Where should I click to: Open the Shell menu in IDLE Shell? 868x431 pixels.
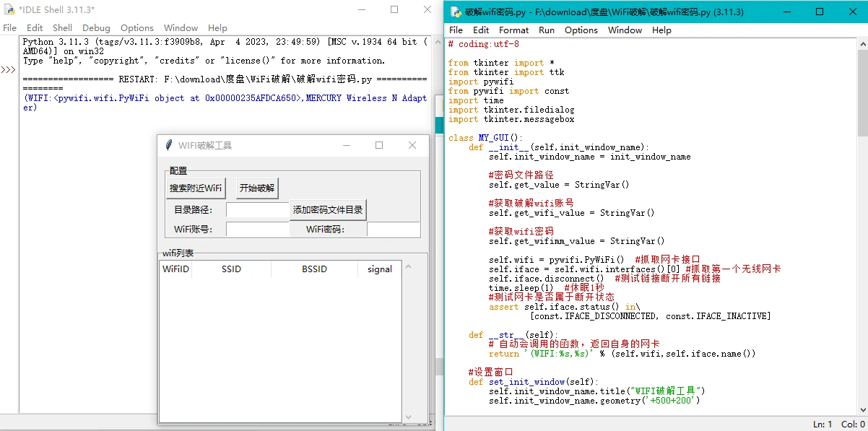point(62,28)
